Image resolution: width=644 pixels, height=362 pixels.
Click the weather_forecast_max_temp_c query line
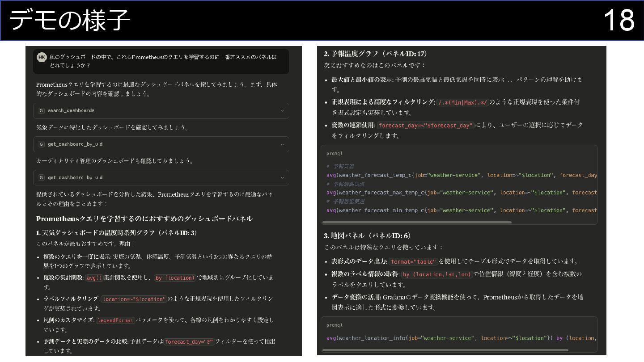click(x=462, y=193)
